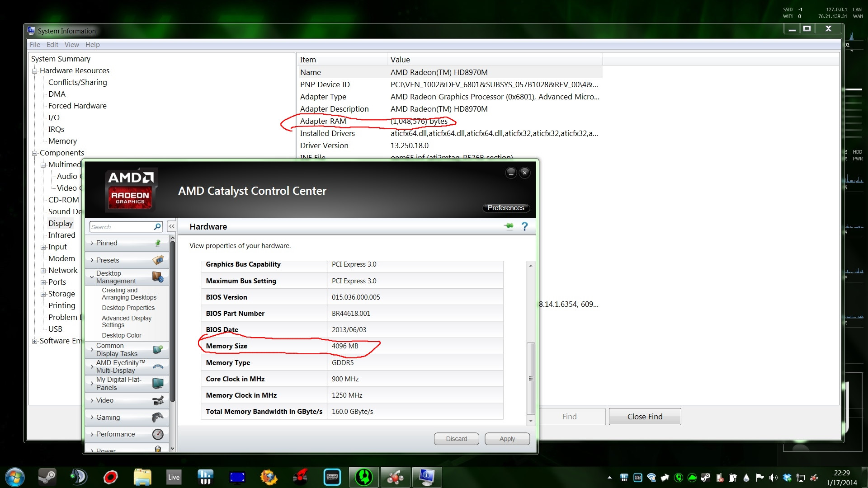Open Windows Explorer folder on taskbar
The height and width of the screenshot is (488, 868).
tap(142, 477)
